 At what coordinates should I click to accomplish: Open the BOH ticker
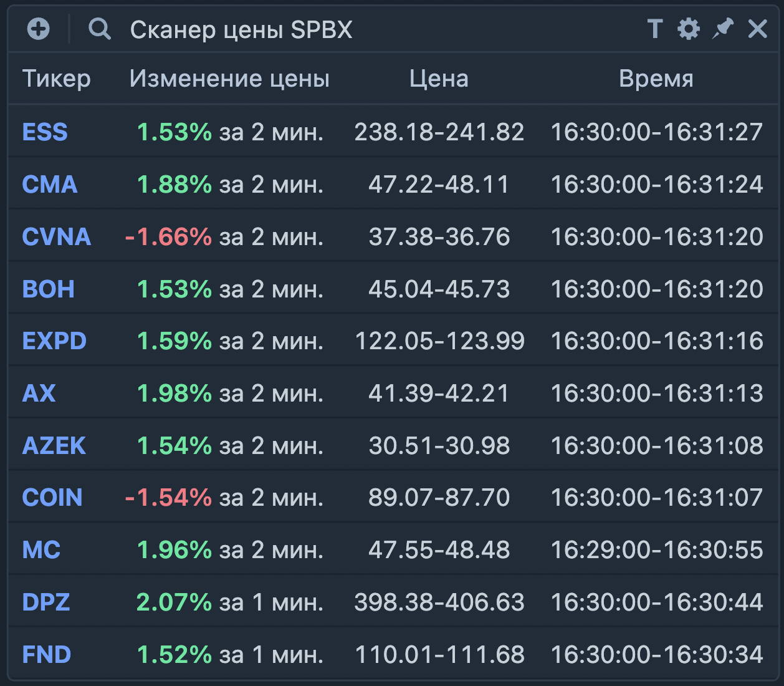click(49, 289)
